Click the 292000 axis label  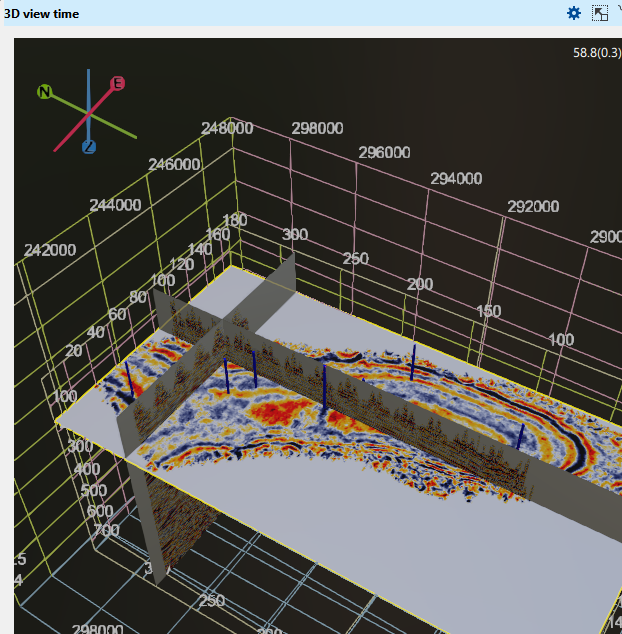pos(533,207)
